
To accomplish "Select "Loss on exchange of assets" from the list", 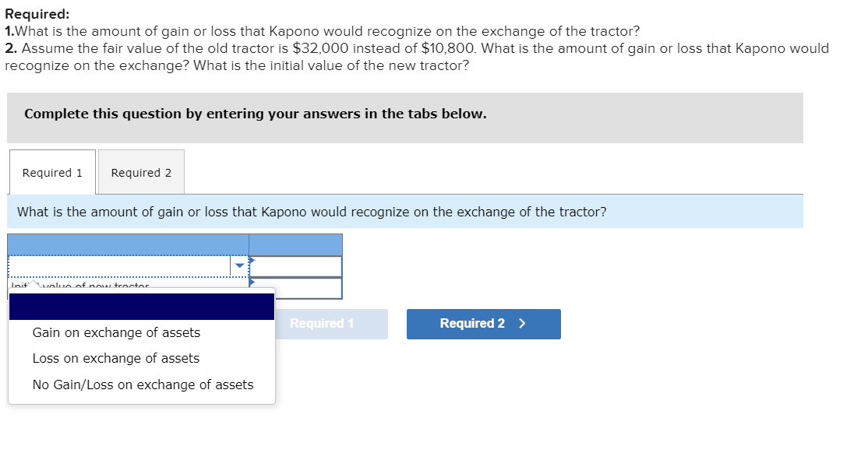I will coord(115,358).
